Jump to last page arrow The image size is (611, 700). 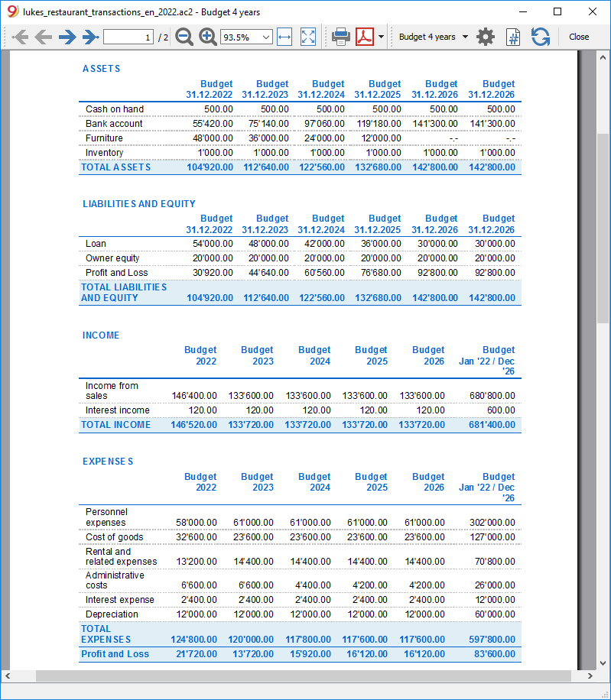point(91,37)
